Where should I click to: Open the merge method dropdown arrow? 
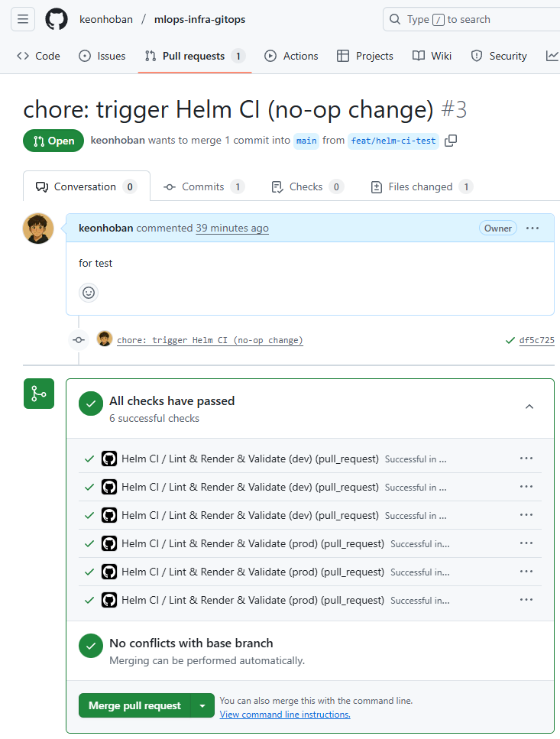point(202,705)
